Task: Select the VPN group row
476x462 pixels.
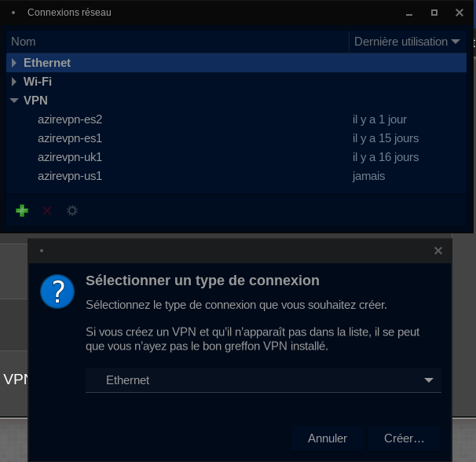Action: click(236, 101)
